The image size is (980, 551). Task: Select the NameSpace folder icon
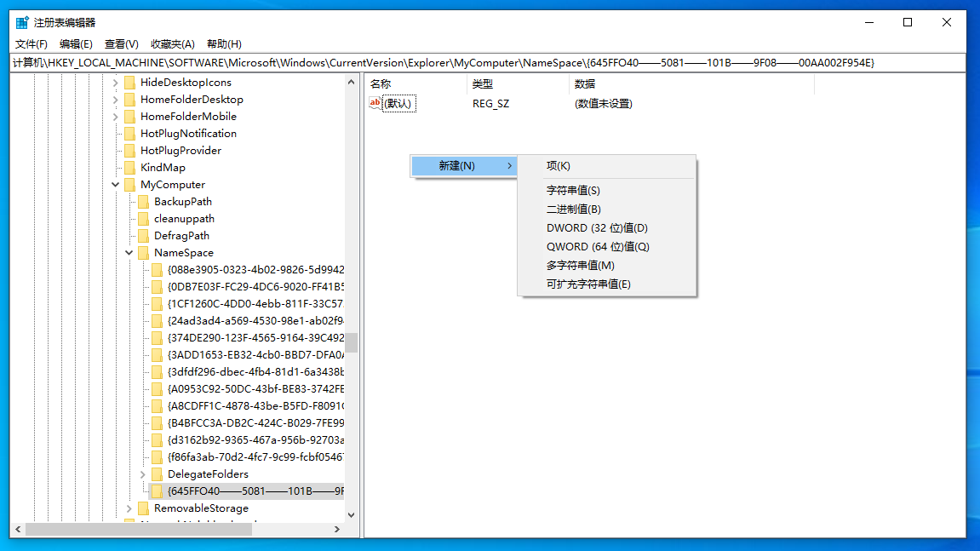point(143,252)
